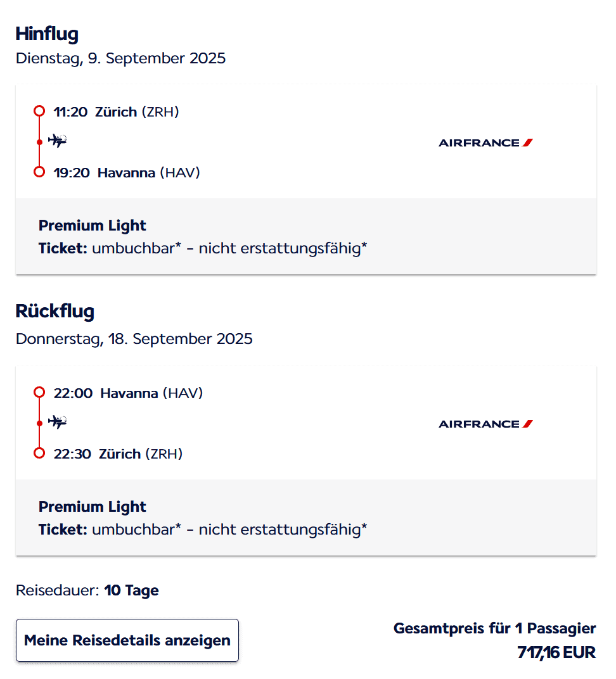The width and height of the screenshot is (616, 679).
Task: Click the Rückflug heading
Action: tap(55, 312)
